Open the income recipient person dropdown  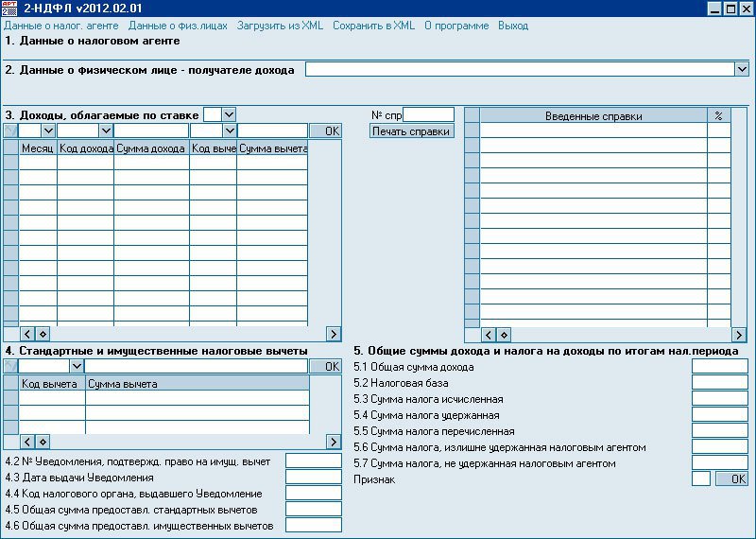pyautogui.click(x=741, y=69)
